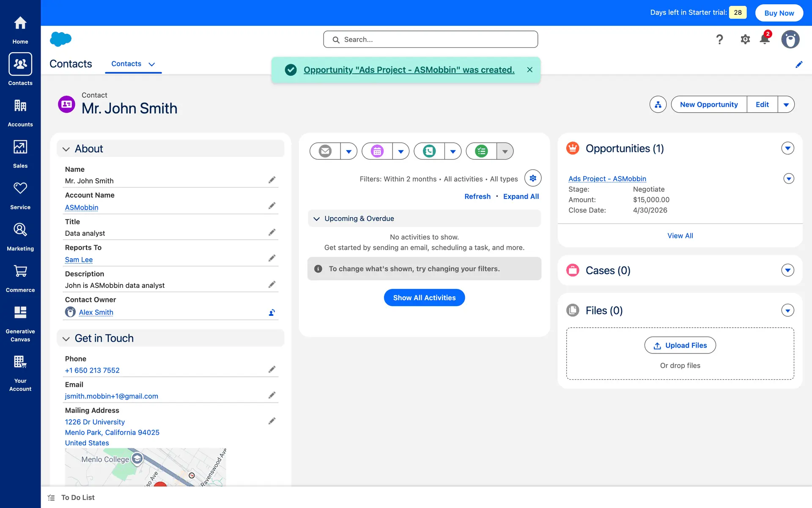Open the notifications bell

(765, 39)
